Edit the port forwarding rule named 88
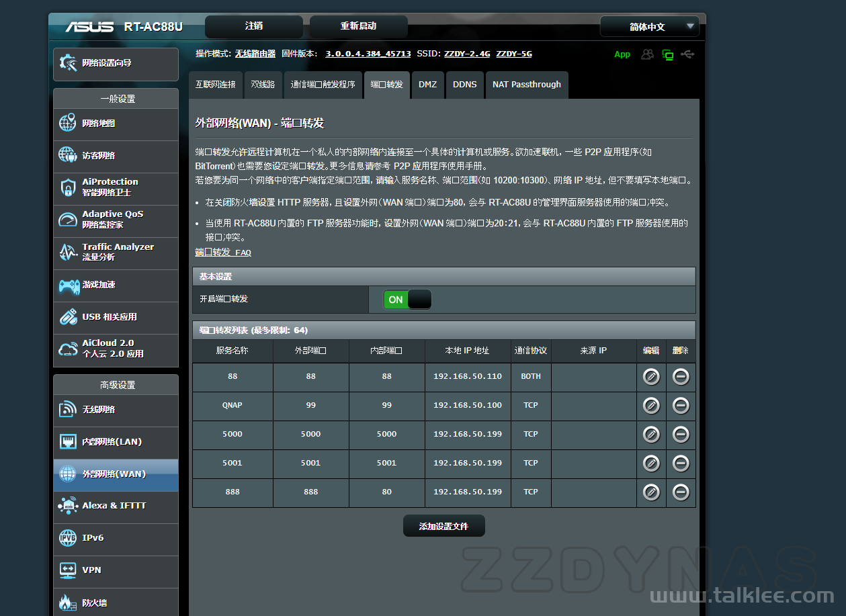The height and width of the screenshot is (616, 846). click(x=651, y=377)
